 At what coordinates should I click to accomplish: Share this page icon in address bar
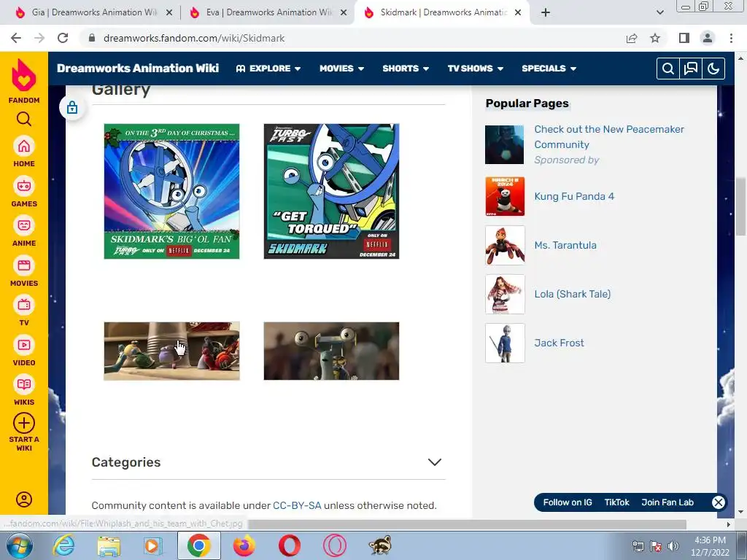(632, 38)
